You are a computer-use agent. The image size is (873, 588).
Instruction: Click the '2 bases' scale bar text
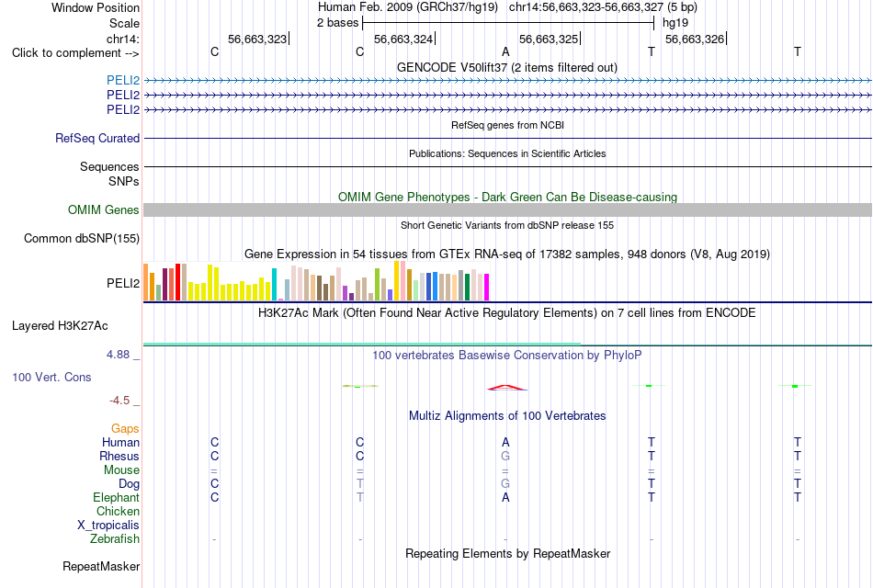[x=338, y=23]
